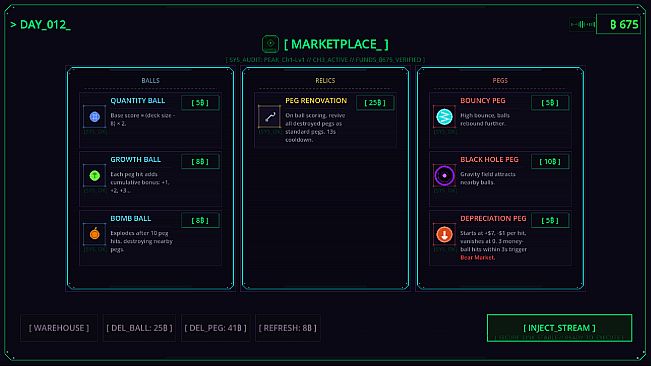Buy Depreciation Peg price button
Screen dimensions: 651x366
tap(550, 220)
